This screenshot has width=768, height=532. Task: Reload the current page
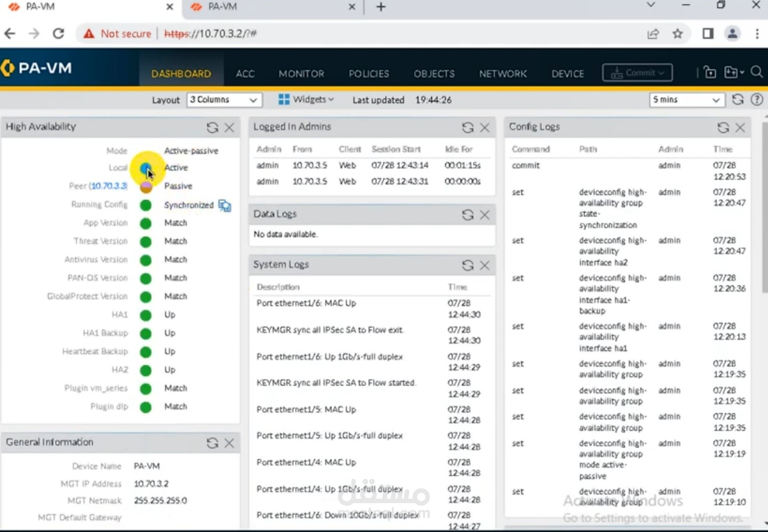click(58, 33)
